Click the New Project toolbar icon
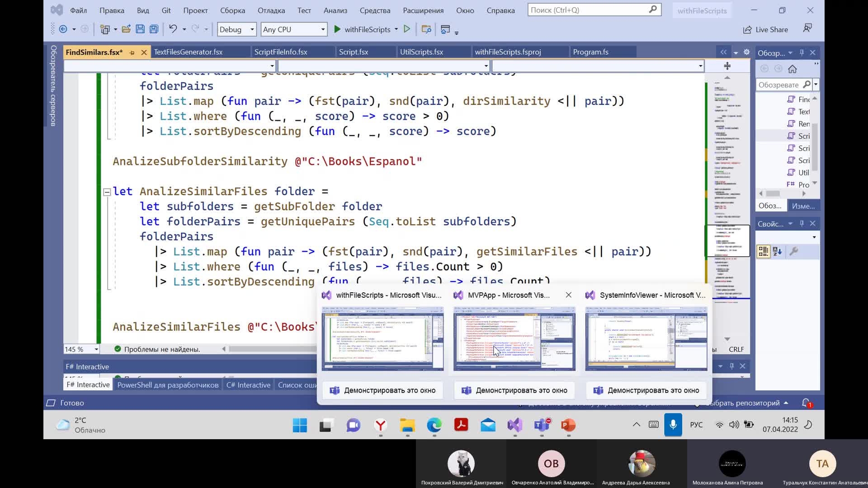 click(105, 29)
